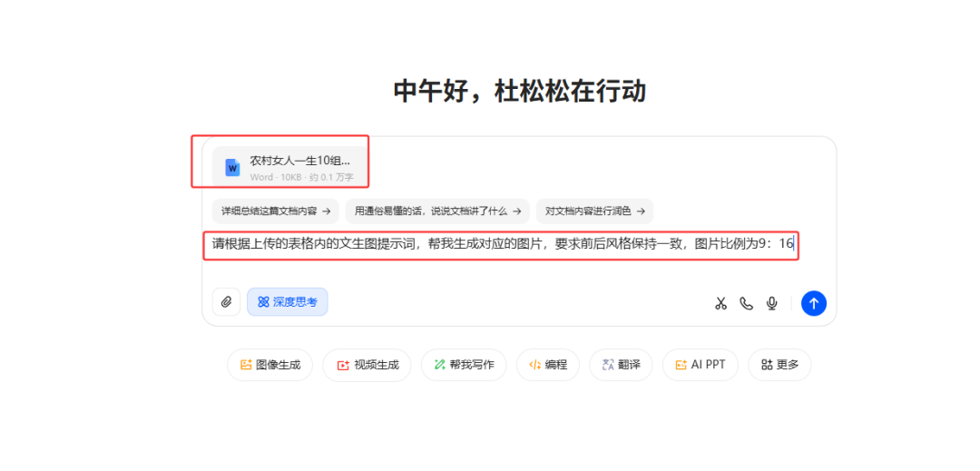Open the 更多 more options menu
The width and height of the screenshot is (980, 471).
(779, 365)
